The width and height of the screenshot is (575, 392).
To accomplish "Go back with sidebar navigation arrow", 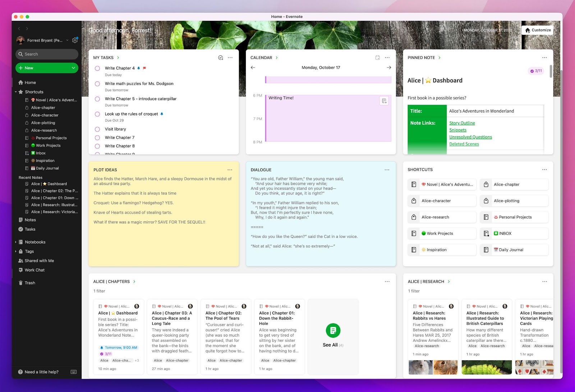I will pos(19,29).
